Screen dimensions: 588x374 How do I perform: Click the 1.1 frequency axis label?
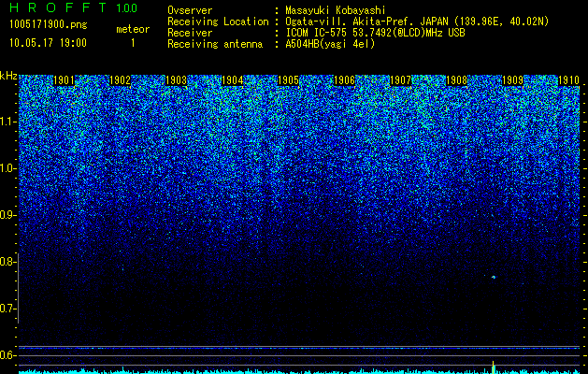click(x=7, y=122)
